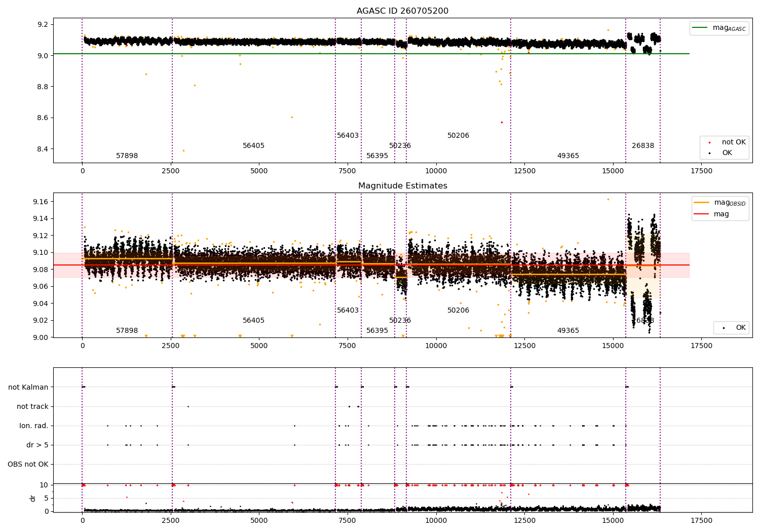Click the 8.6 y-axis tick label
This screenshot has width=760, height=532.
43,118
